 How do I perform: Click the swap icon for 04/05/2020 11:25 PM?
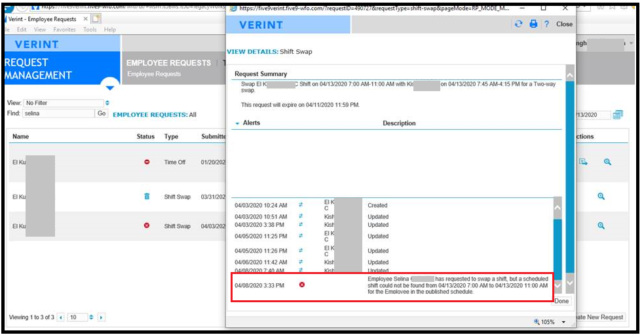[301, 236]
